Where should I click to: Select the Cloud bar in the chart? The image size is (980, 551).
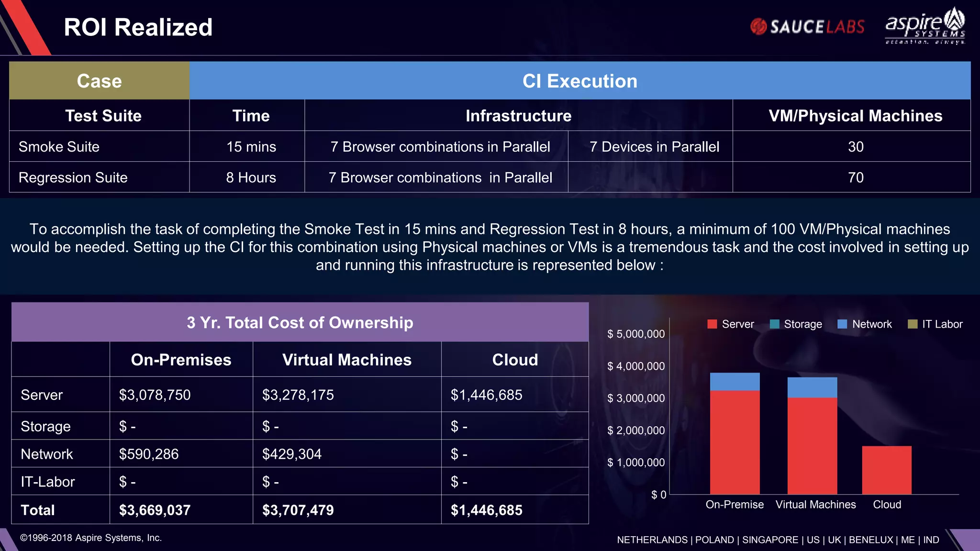(x=887, y=470)
